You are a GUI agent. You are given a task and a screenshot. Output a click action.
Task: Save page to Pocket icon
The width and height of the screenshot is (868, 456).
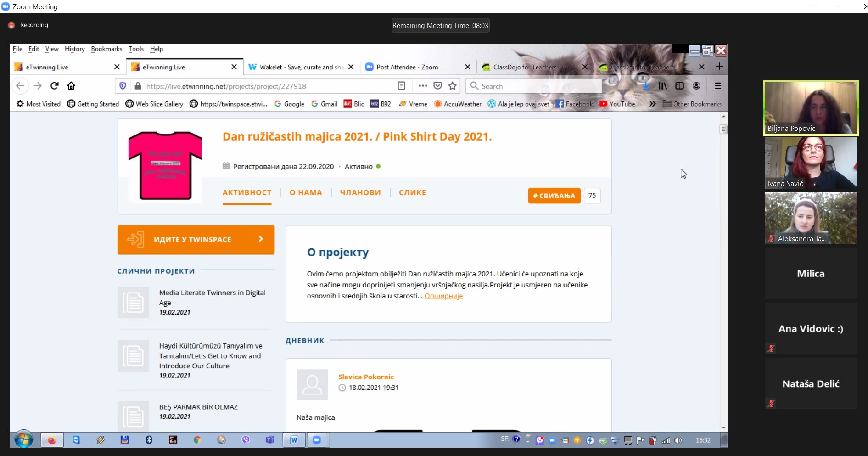tap(438, 86)
